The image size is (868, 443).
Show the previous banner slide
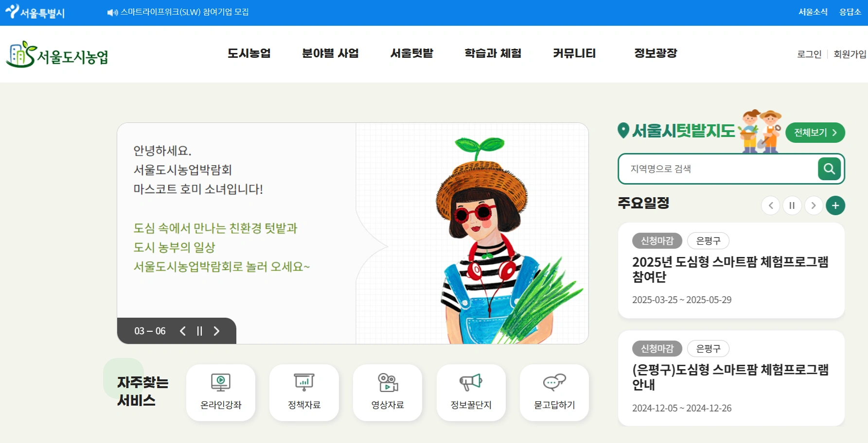coord(183,331)
